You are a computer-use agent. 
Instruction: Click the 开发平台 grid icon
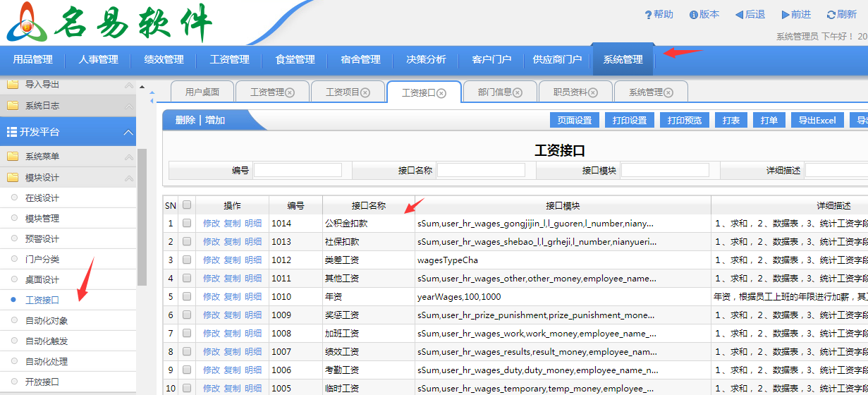12,132
